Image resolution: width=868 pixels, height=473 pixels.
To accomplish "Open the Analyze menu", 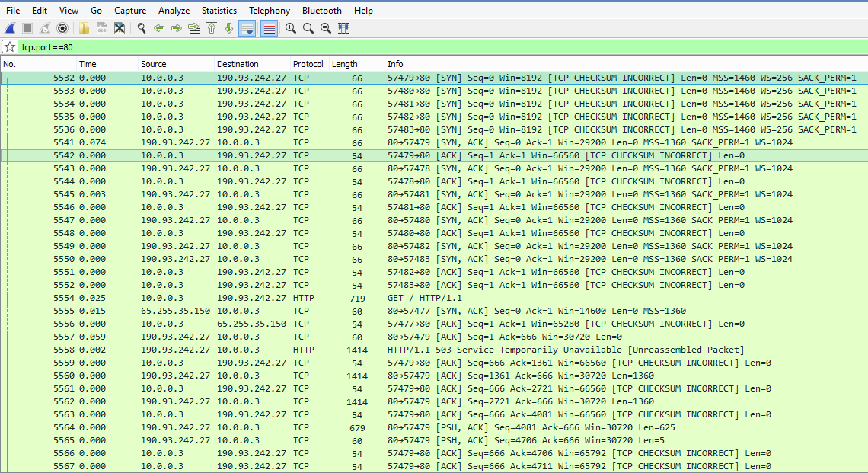I will click(x=174, y=11).
